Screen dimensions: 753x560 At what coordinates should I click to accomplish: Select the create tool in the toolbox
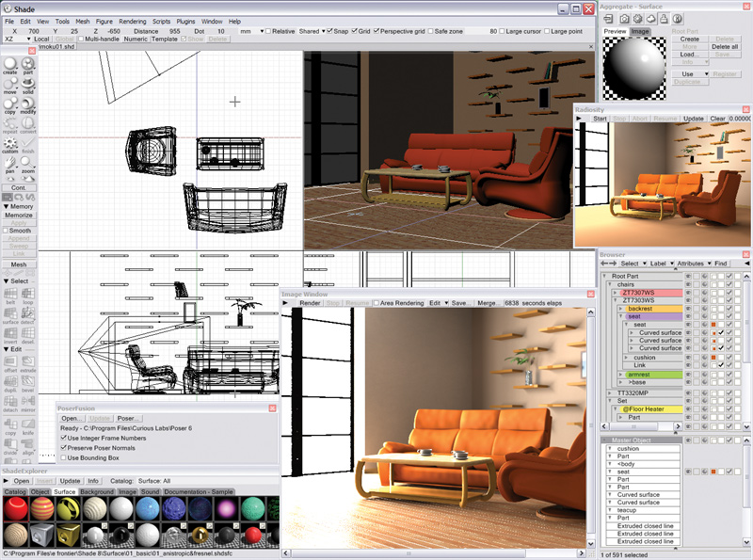click(x=10, y=65)
